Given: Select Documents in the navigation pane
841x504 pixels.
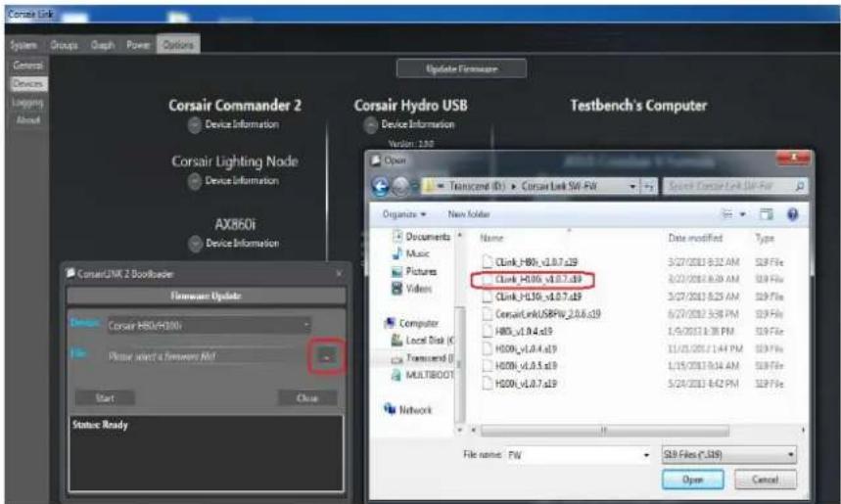Looking at the screenshot, I should [422, 237].
